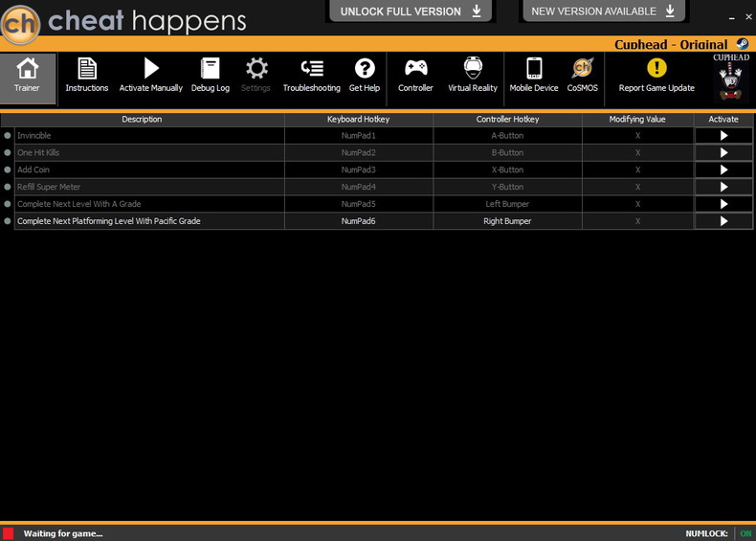756x541 pixels.
Task: Open the Mobile Device option
Action: [x=534, y=76]
